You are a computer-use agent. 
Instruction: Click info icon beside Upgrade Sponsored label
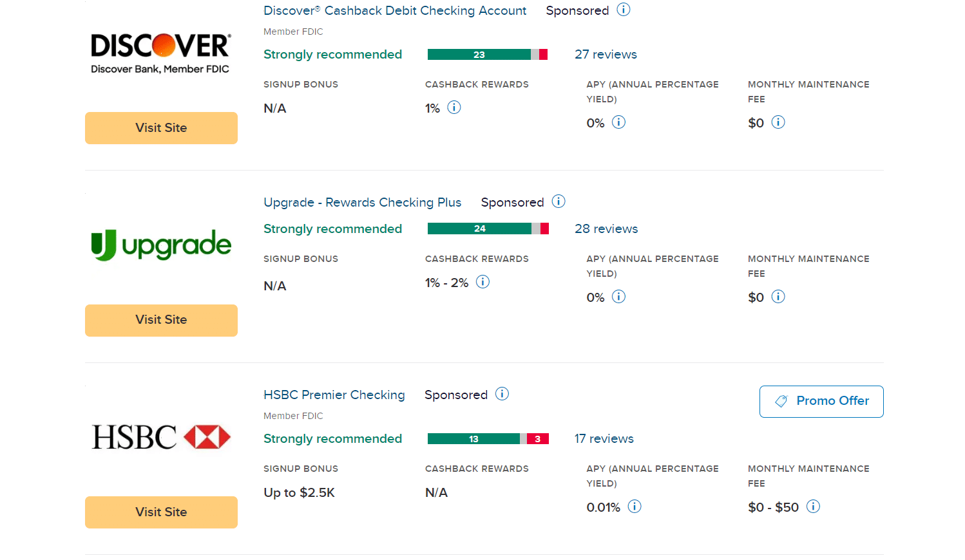(x=559, y=201)
